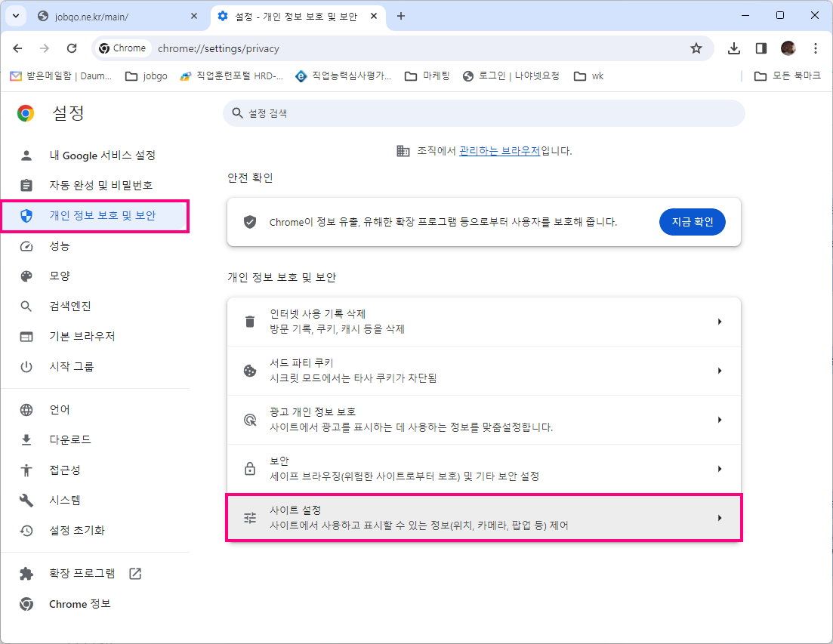Open the 시작 그룹 section
The height and width of the screenshot is (644, 833).
coord(96,367)
